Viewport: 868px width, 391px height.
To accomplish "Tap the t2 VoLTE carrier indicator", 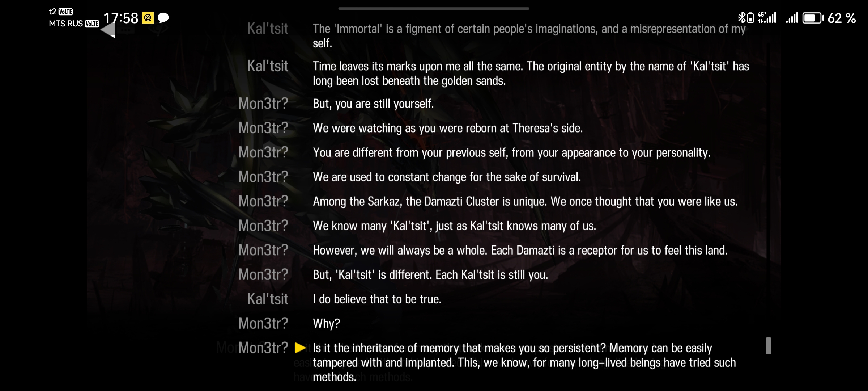I will 61,12.
